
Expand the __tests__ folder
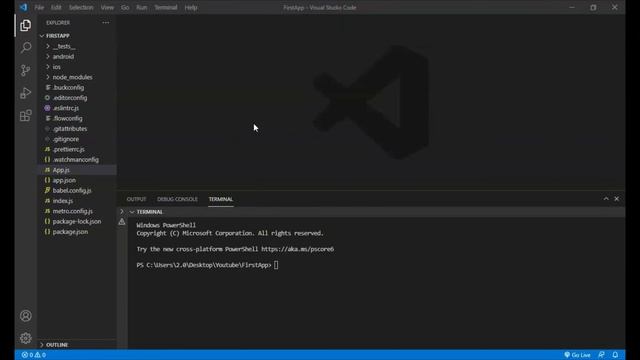pyautogui.click(x=77, y=47)
